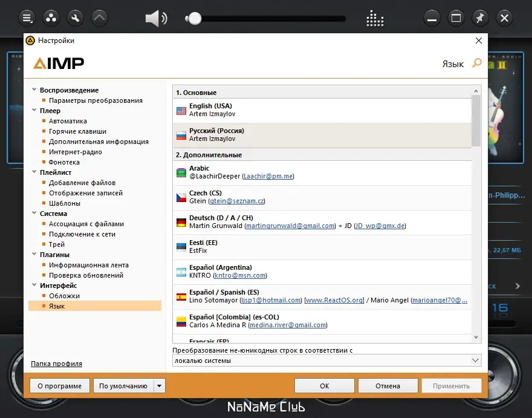The image size is (532, 418).
Task: Click the USA flag for English
Action: (x=181, y=110)
